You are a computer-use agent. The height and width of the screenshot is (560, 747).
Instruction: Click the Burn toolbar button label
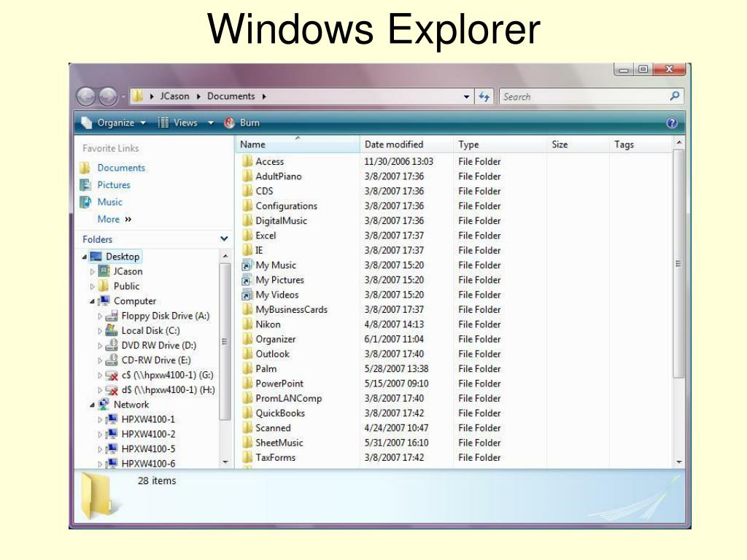pos(249,122)
